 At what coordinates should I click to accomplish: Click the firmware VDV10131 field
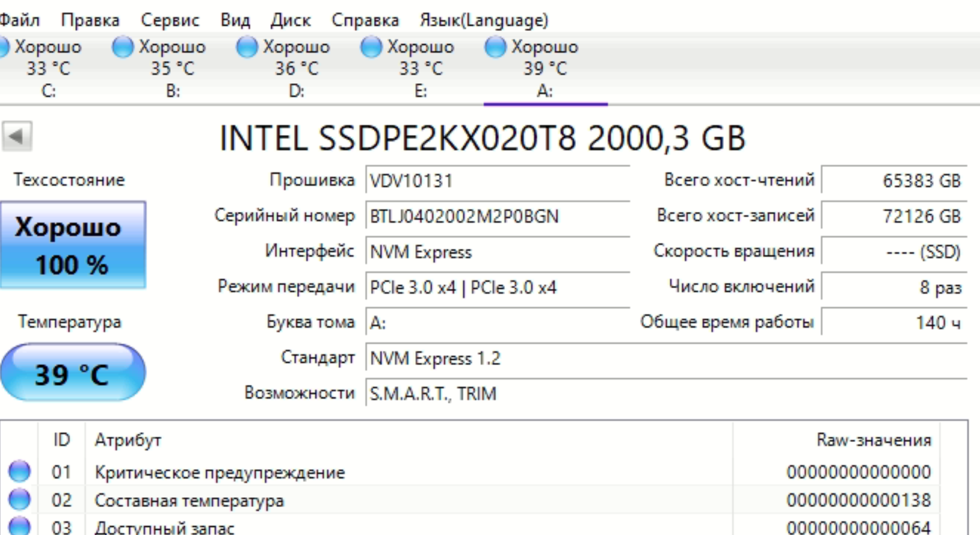[x=497, y=181]
